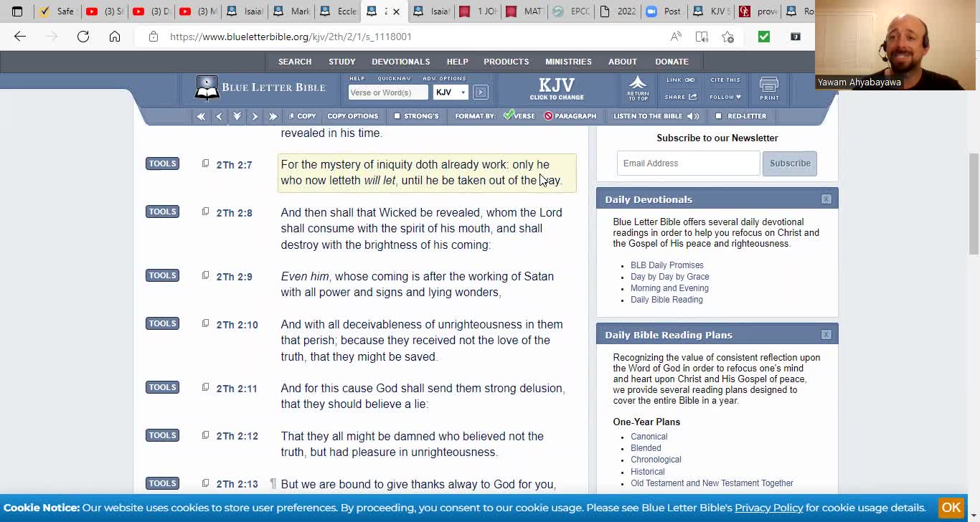
Task: Open Tools for verse 2Th 2:8
Action: 162,212
